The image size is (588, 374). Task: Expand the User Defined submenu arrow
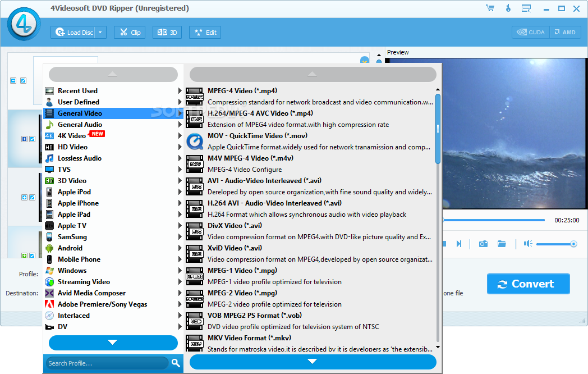180,102
